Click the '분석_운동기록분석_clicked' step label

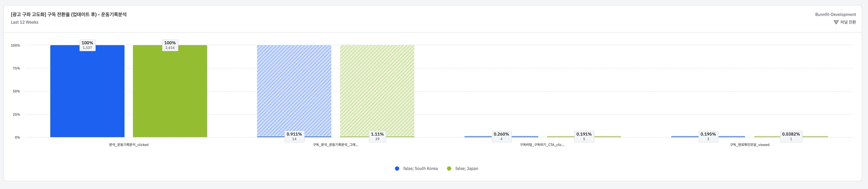point(128,145)
